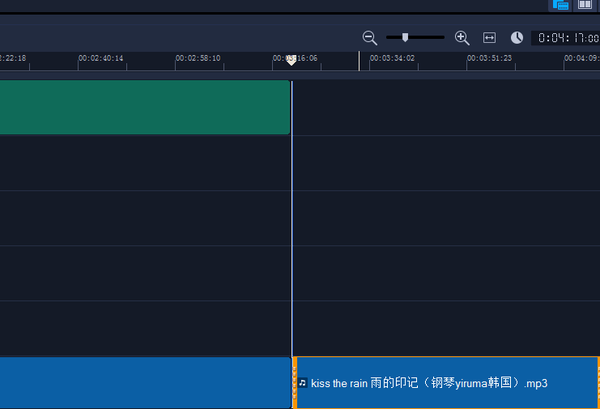Viewport: 600px width, 409px height.
Task: Select the green video clip on the timeline
Action: (145, 107)
